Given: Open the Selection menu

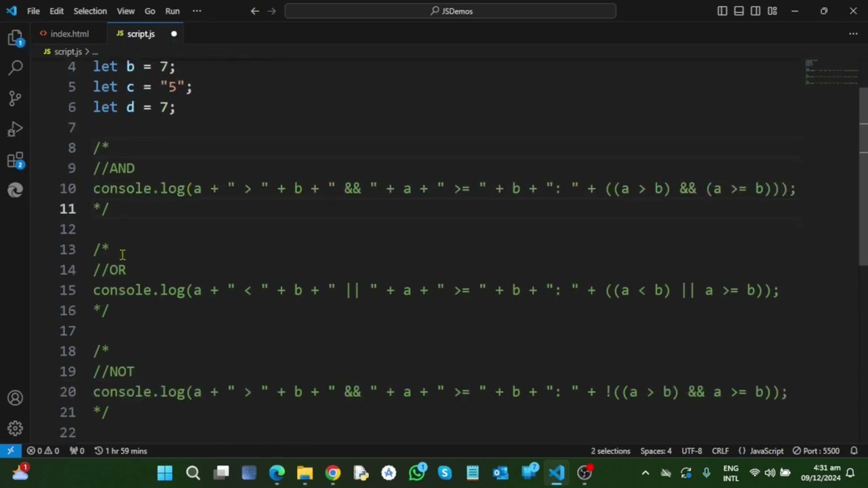Looking at the screenshot, I should pos(90,11).
